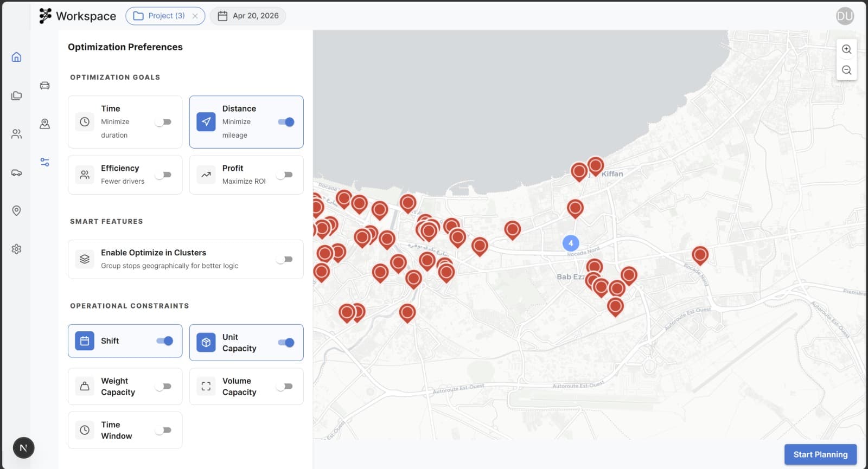
Task: Click the Start Planning button
Action: (x=820, y=454)
